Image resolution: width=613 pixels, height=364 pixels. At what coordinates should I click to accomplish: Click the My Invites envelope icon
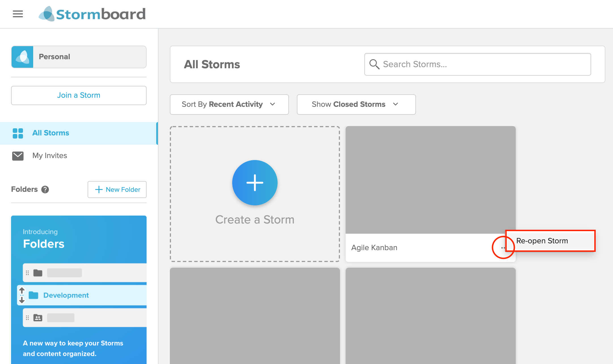[x=18, y=156]
